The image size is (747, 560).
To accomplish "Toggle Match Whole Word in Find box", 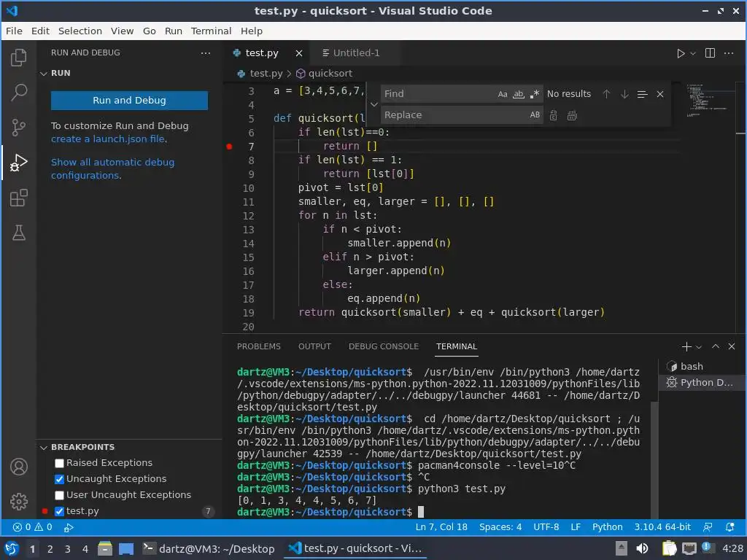I will 519,94.
